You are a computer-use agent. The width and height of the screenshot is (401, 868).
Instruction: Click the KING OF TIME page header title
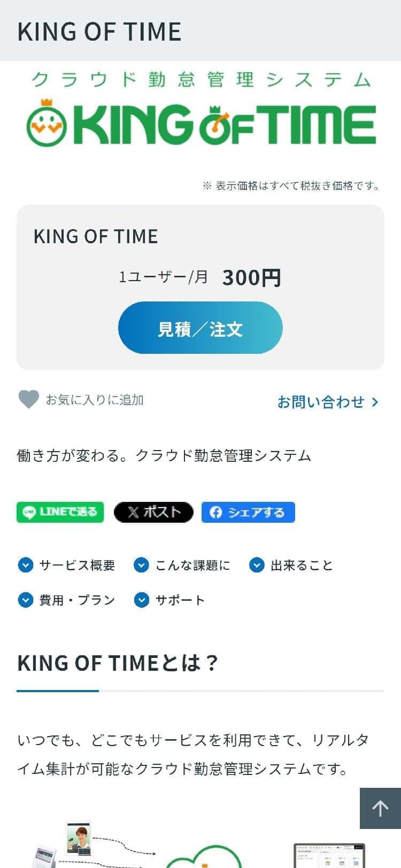pyautogui.click(x=99, y=32)
